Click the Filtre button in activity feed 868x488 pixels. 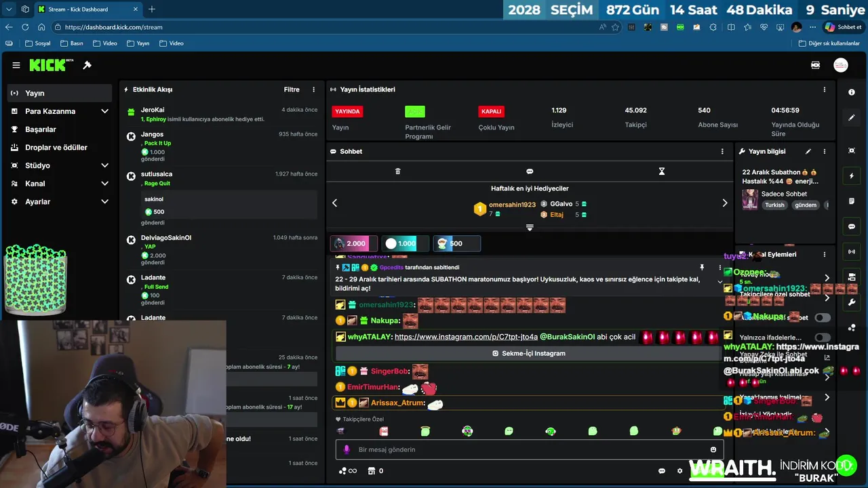click(292, 89)
